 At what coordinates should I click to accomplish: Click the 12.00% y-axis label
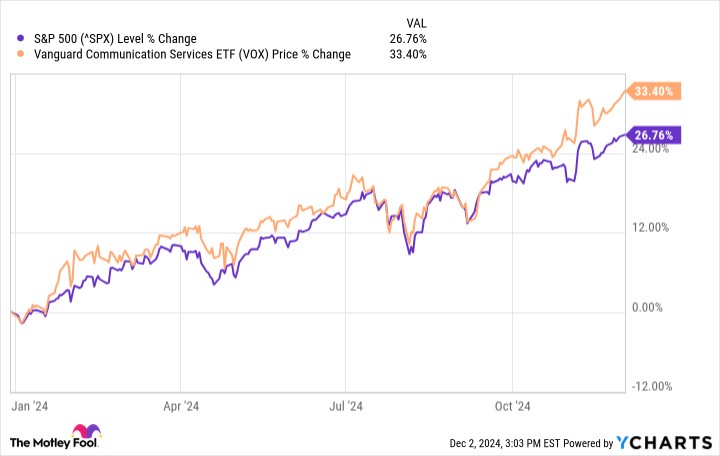650,227
